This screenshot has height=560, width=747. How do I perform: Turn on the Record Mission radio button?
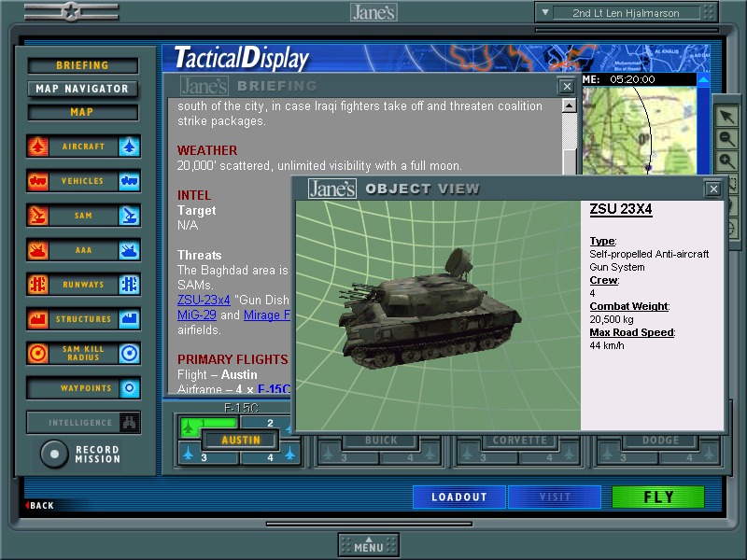54,454
